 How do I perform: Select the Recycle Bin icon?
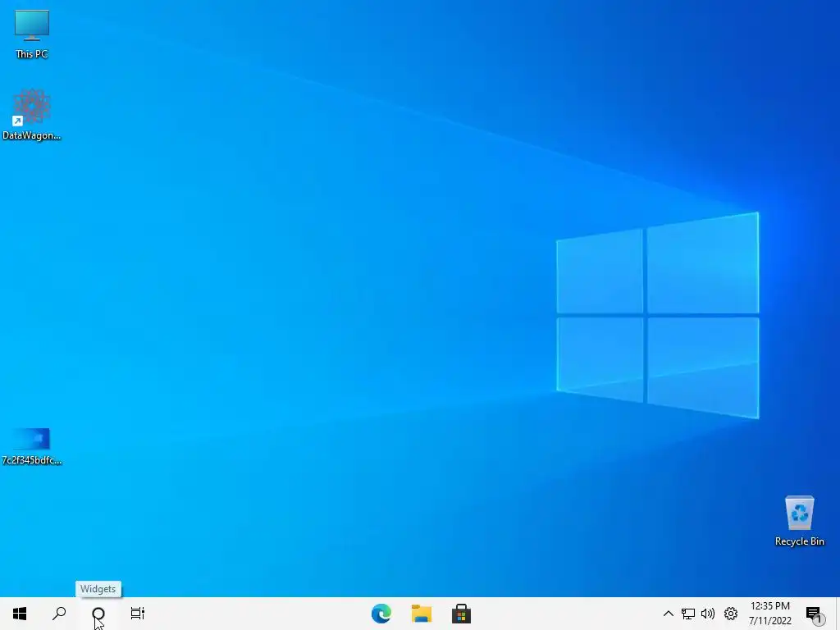(799, 521)
